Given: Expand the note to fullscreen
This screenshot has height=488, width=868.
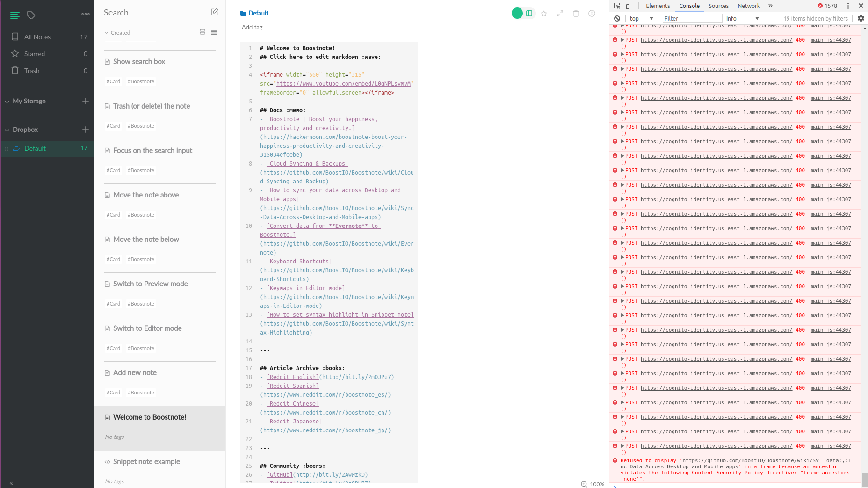Looking at the screenshot, I should (x=559, y=14).
